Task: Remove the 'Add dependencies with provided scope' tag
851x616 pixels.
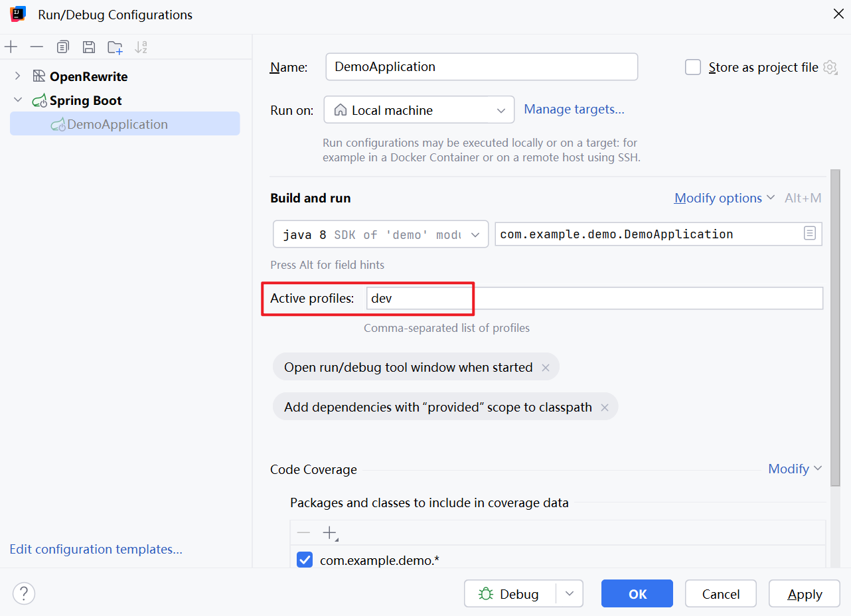Action: (x=605, y=407)
